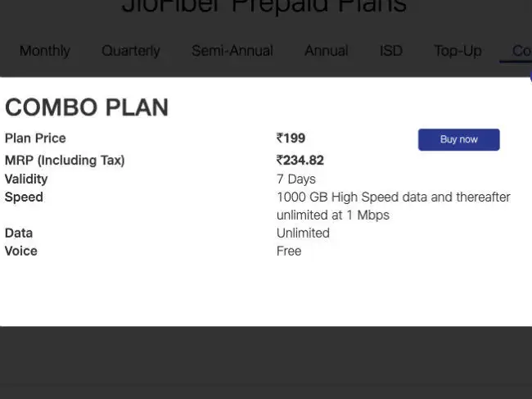Click the 7 Days validity text
The height and width of the screenshot is (399, 532).
[x=295, y=179]
